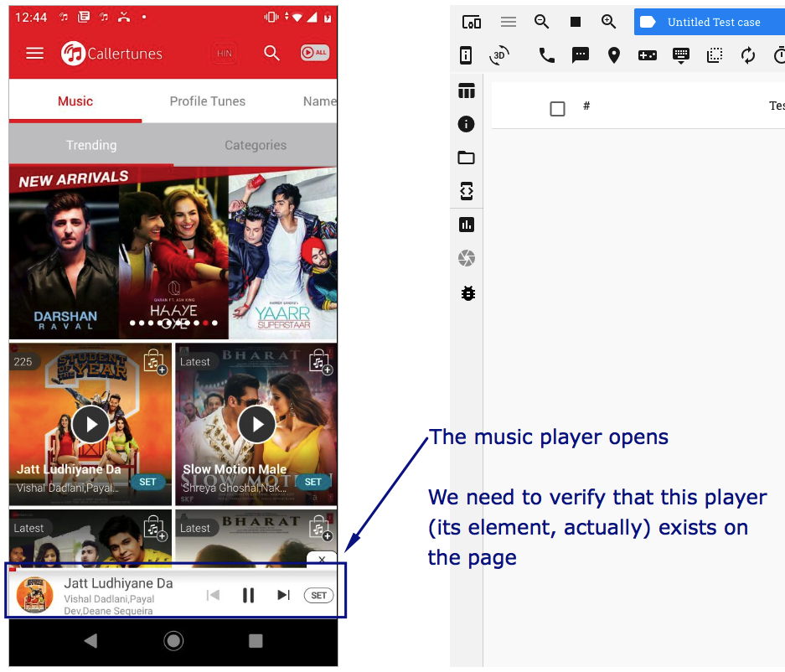
Task: Open the Callertunes hamburger menu
Action: (34, 53)
